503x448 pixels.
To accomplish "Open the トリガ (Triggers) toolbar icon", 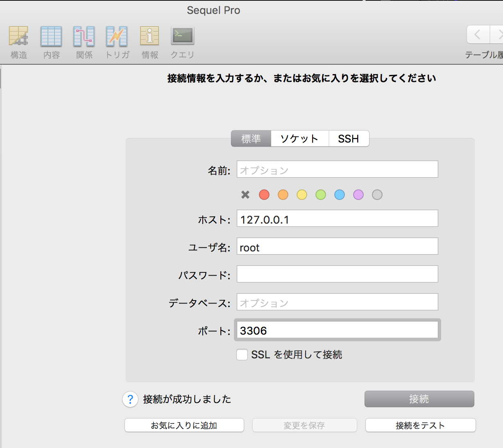I will (117, 36).
